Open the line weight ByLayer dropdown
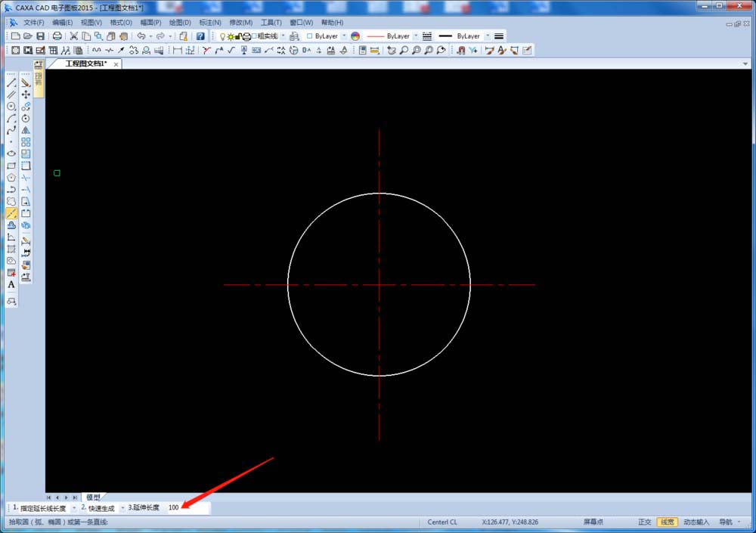The width and height of the screenshot is (756, 533). point(488,36)
